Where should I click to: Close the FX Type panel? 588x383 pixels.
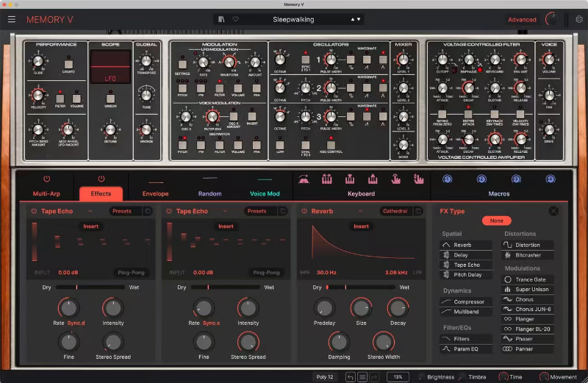click(553, 211)
